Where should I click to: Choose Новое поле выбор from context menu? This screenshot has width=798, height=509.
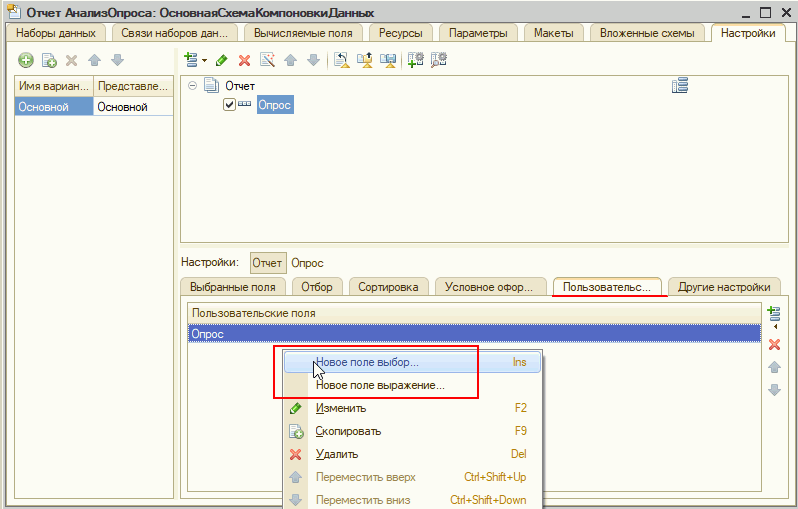coord(412,362)
